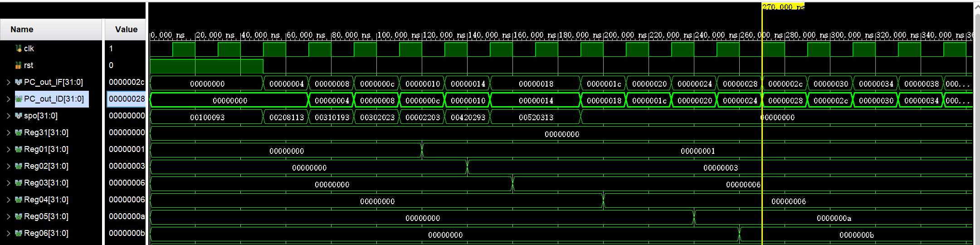The image size is (980, 245).
Task: Click the scroll up arrow at top right
Action: point(976,7)
